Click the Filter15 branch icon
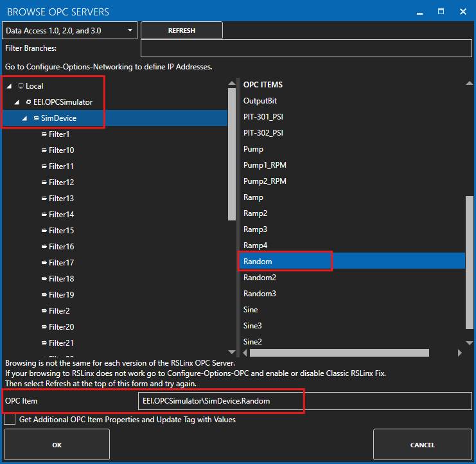Image resolution: width=476 pixels, height=464 pixels. point(44,231)
